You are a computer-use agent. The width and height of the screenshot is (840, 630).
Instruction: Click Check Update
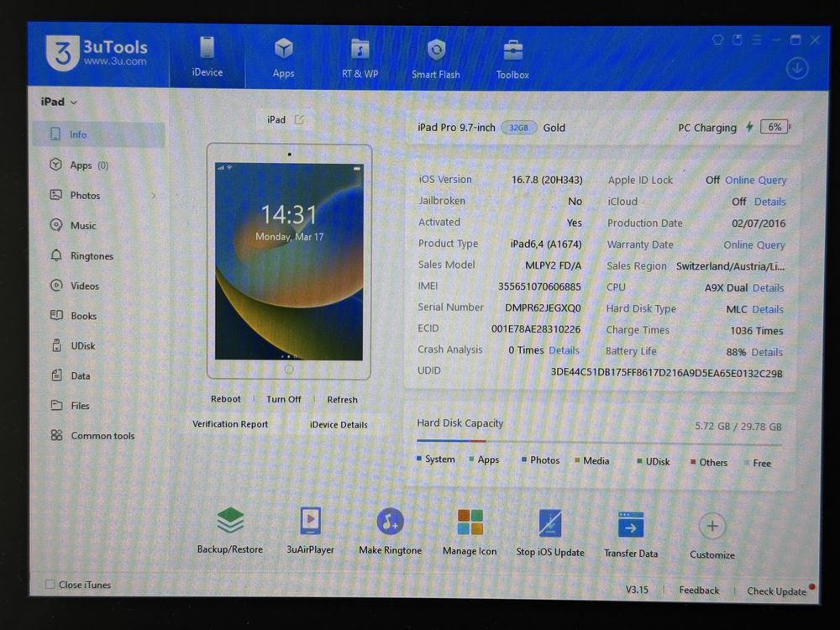pos(776,591)
